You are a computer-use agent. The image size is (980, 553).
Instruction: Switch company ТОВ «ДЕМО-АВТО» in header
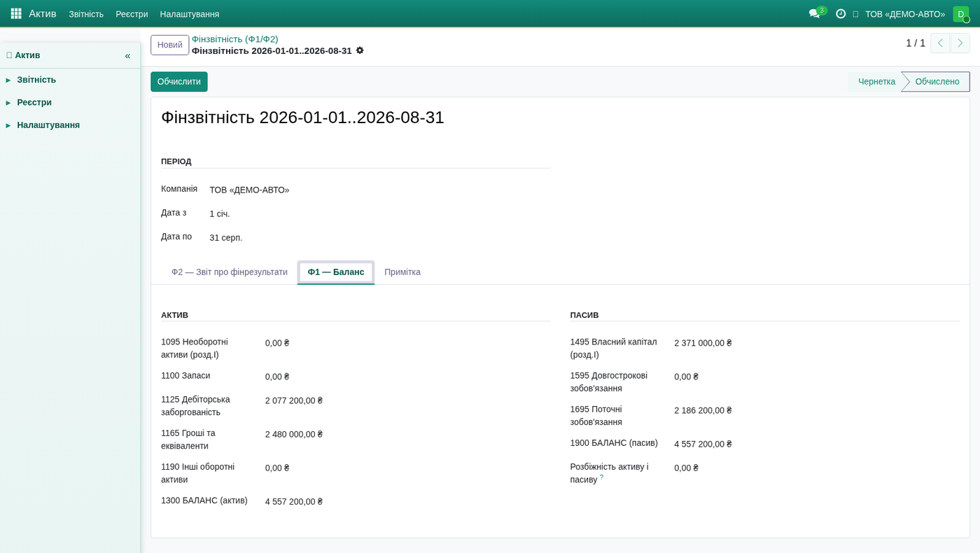[905, 14]
